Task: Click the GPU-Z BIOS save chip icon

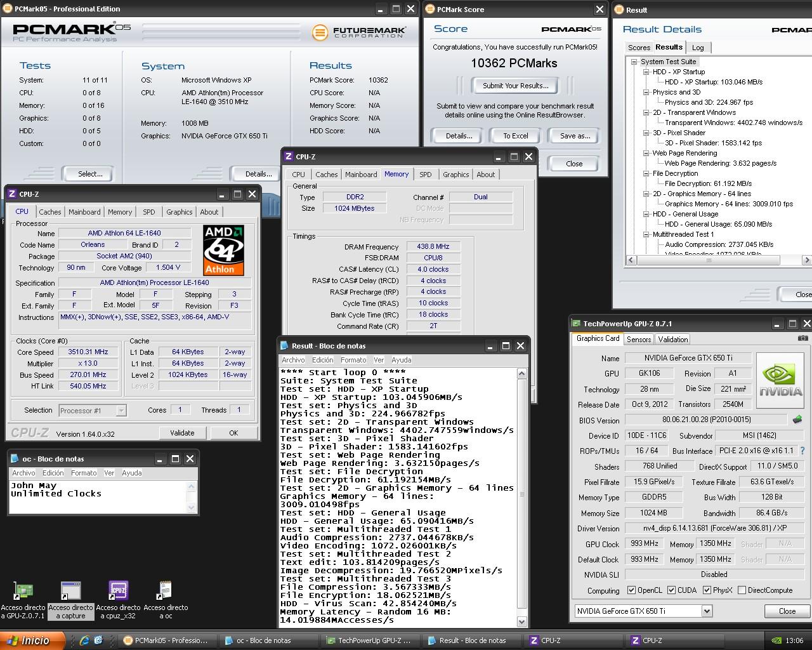Action: [x=797, y=420]
